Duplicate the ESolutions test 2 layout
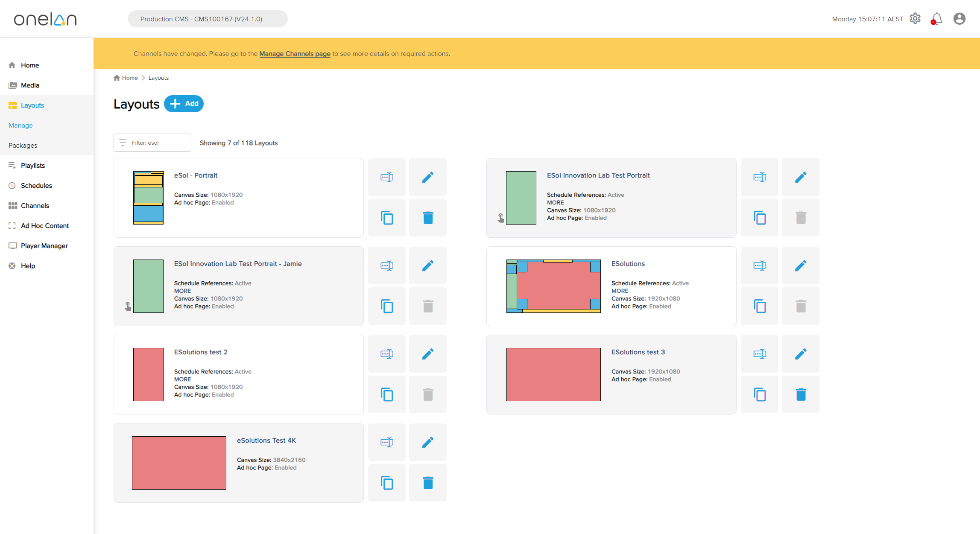Image resolution: width=980 pixels, height=534 pixels. point(386,394)
